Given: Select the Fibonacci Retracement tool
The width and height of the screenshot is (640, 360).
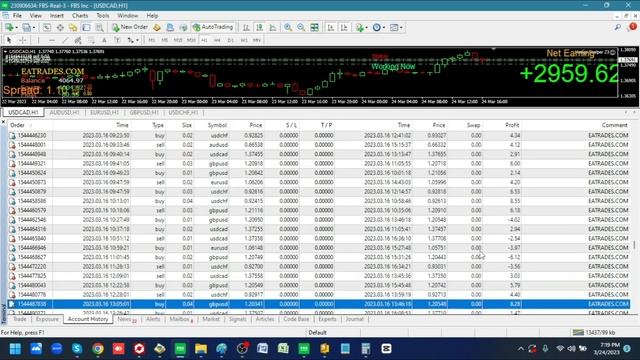Looking at the screenshot, I should point(91,40).
